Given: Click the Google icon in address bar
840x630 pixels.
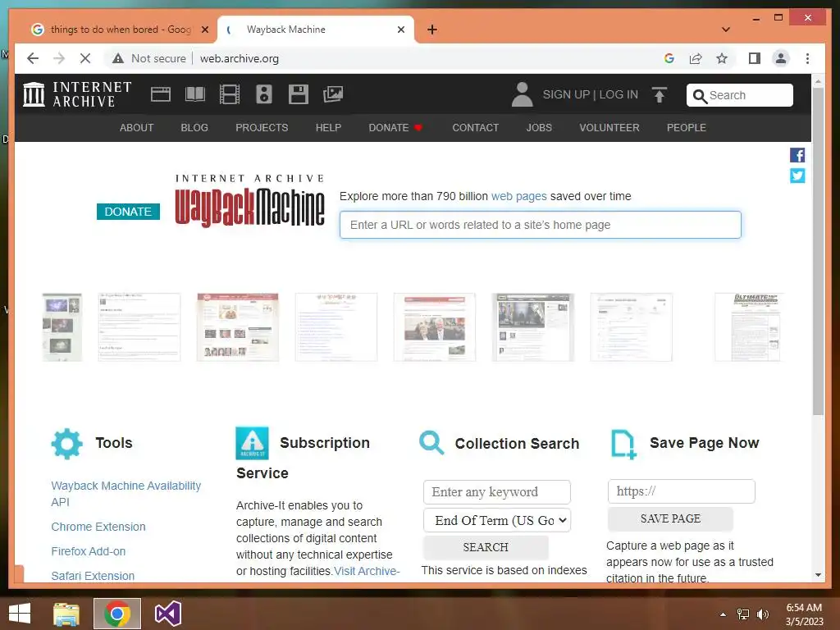Looking at the screenshot, I should click(669, 58).
